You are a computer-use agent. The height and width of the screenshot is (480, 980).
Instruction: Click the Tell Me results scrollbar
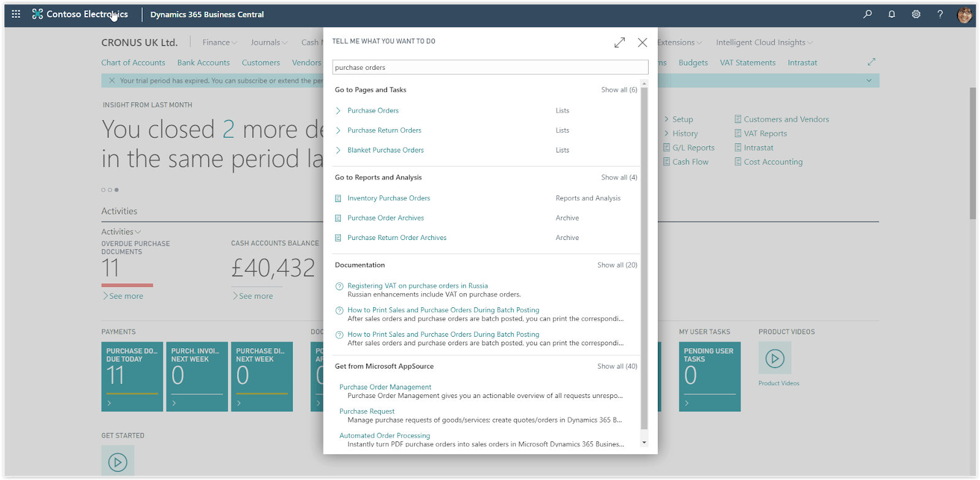click(x=644, y=258)
